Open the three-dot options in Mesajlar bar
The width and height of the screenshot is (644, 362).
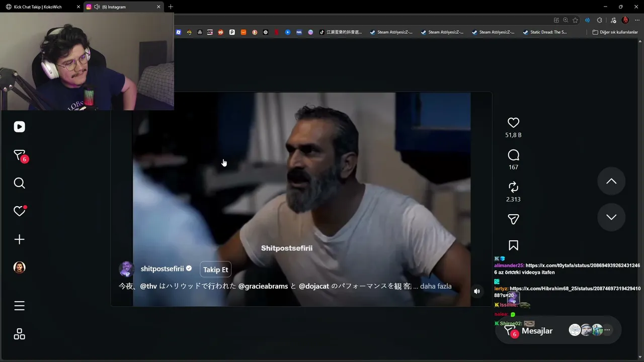pos(607,330)
